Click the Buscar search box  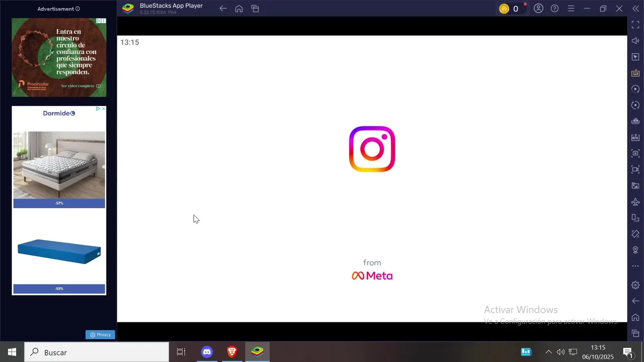[x=97, y=352]
